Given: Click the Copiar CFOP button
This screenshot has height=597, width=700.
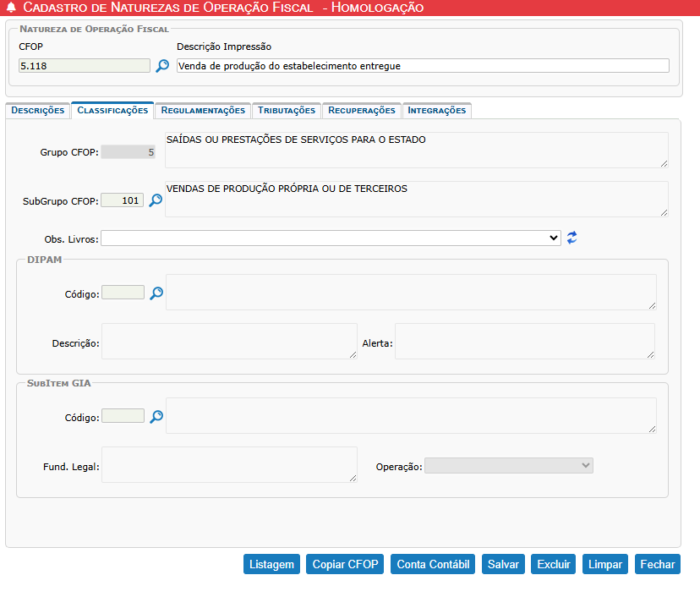Looking at the screenshot, I should pyautogui.click(x=345, y=565).
